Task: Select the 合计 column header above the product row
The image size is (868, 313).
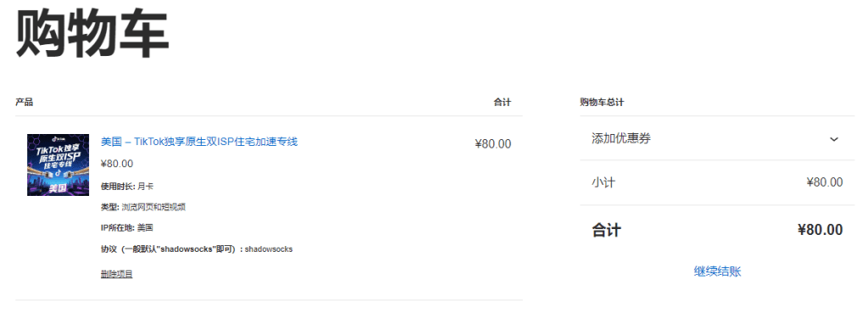Action: tap(503, 102)
